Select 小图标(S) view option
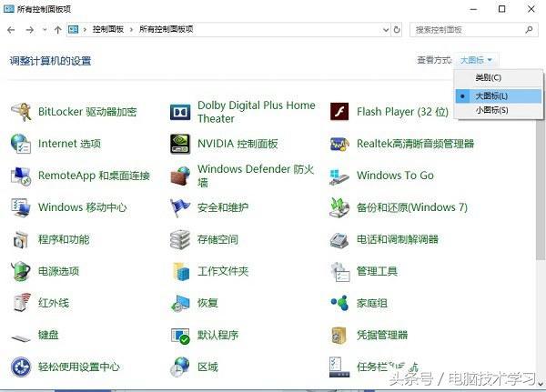 point(499,110)
